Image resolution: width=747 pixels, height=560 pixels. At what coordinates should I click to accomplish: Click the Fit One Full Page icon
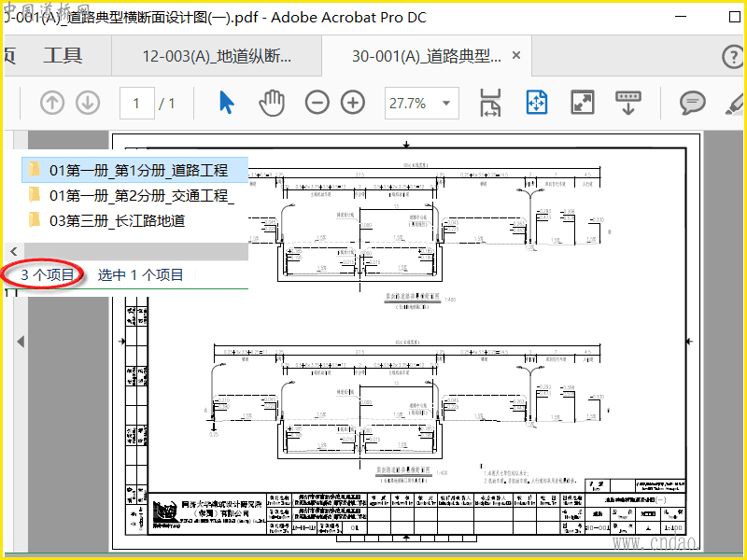pyautogui.click(x=536, y=103)
